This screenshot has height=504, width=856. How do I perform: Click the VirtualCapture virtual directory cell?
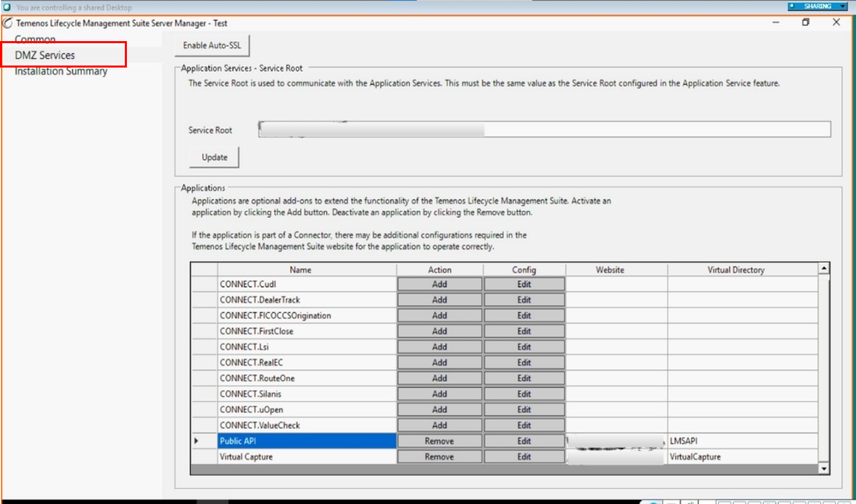click(x=742, y=456)
